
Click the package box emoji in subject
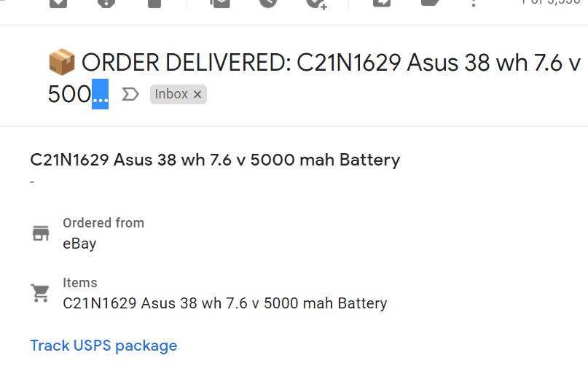[62, 62]
